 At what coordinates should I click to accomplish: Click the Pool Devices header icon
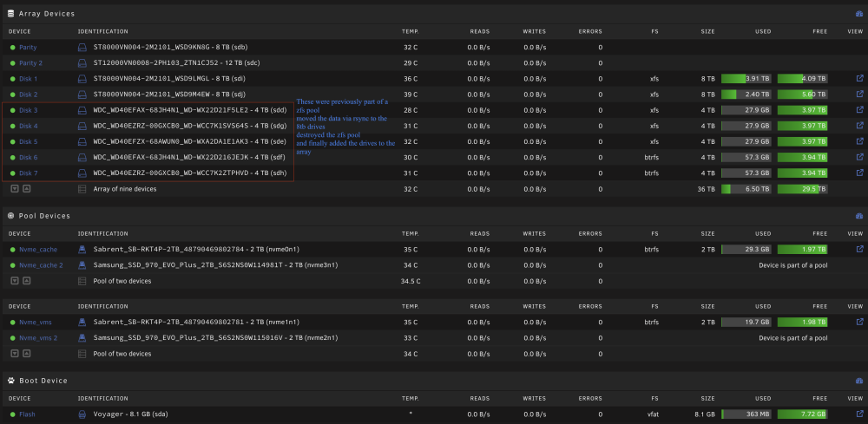click(x=11, y=216)
